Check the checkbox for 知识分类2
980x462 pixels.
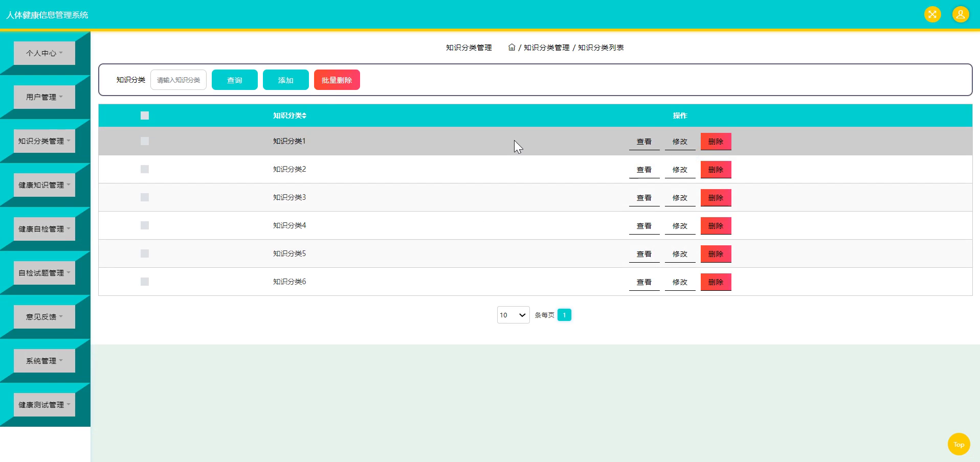click(x=145, y=169)
